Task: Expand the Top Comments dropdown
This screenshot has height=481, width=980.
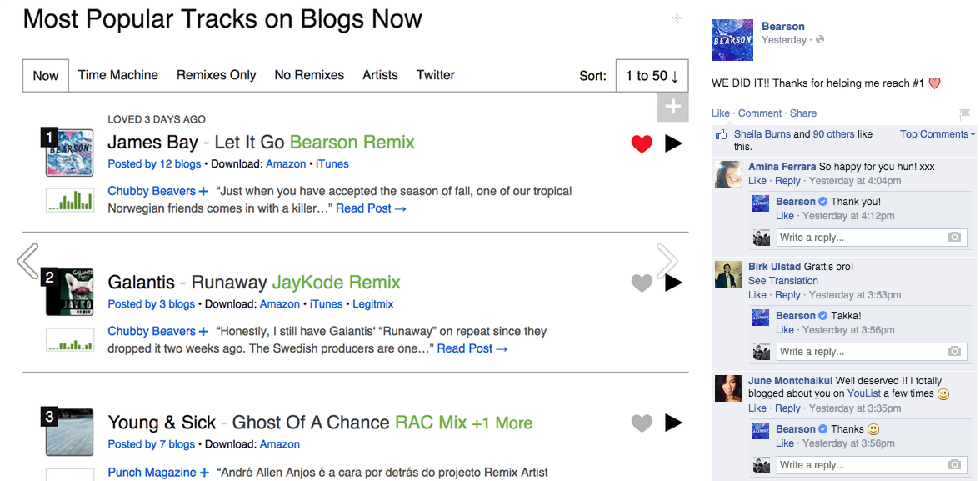Action: [x=937, y=134]
